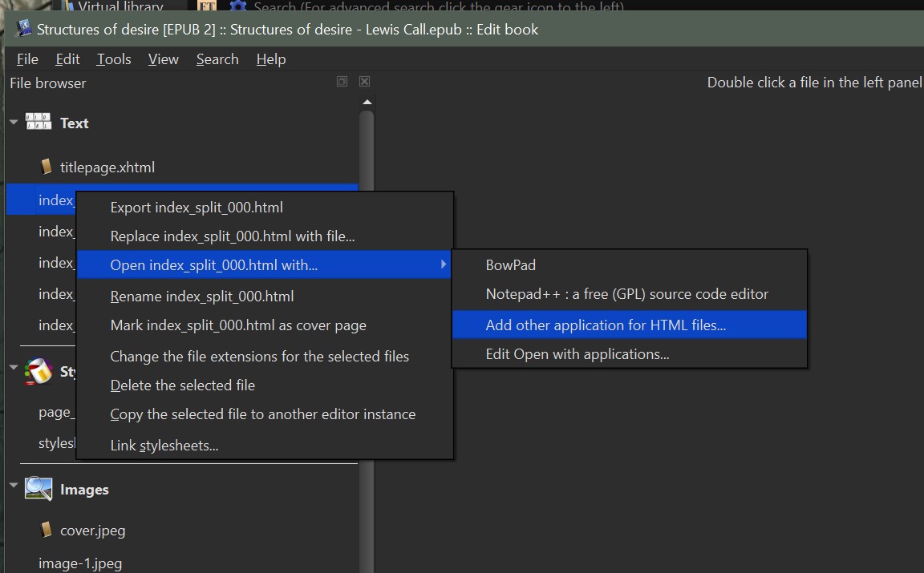Select image-1.jpeg in file browser
This screenshot has width=924, height=573.
(x=80, y=563)
